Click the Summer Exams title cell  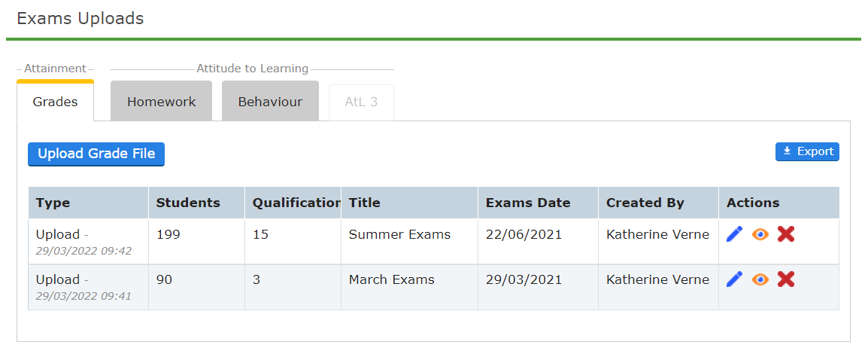(x=399, y=234)
